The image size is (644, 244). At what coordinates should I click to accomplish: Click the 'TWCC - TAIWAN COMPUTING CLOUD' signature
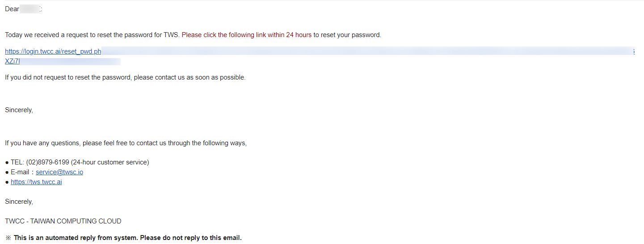(x=63, y=221)
